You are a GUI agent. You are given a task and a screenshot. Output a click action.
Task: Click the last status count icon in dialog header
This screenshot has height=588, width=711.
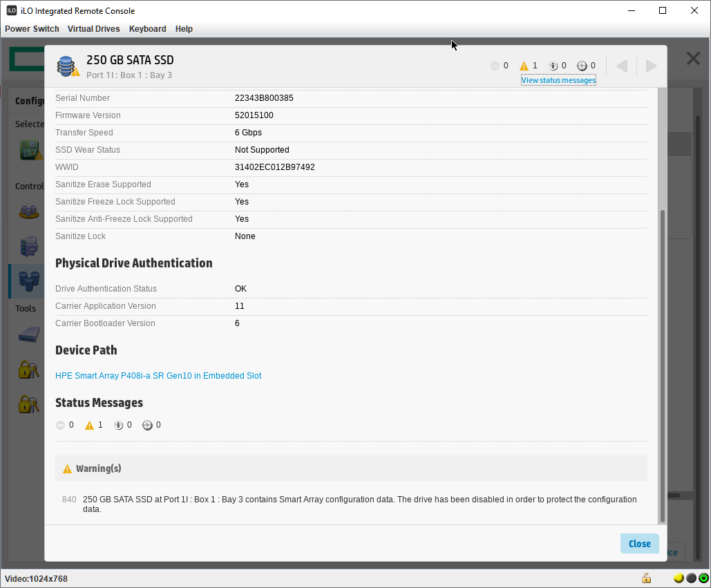(x=582, y=66)
